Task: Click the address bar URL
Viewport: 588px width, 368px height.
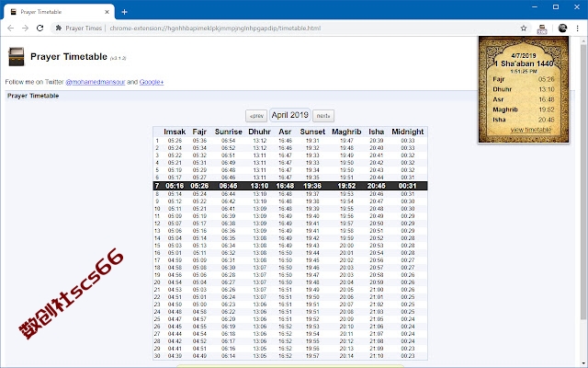Action: click(x=215, y=29)
